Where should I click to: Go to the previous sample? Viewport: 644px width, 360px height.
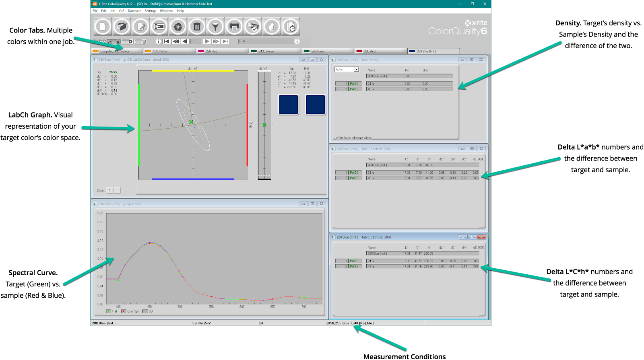pyautogui.click(x=185, y=41)
